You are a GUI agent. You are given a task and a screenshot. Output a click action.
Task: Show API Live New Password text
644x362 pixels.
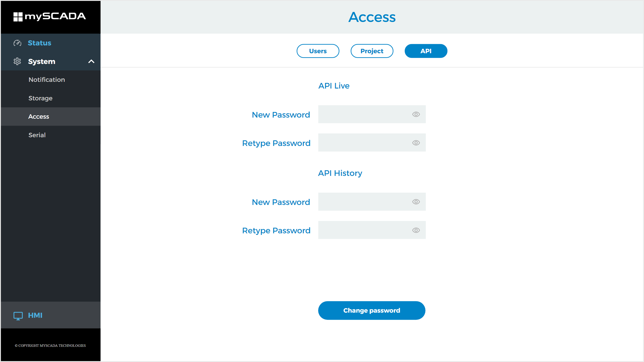(416, 114)
